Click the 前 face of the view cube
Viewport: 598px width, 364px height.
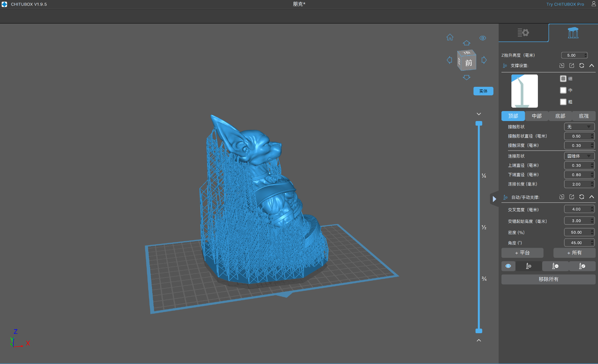pyautogui.click(x=468, y=63)
